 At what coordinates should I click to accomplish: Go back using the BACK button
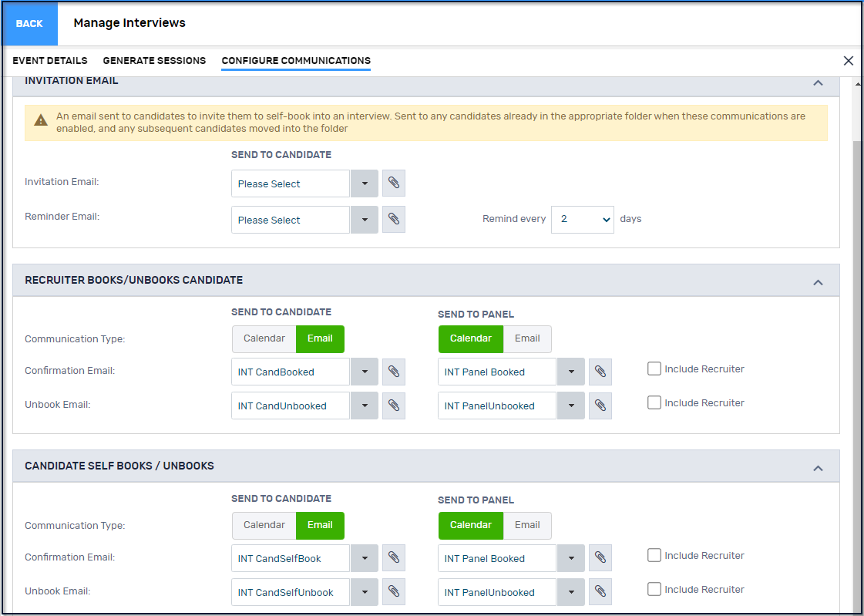click(29, 24)
